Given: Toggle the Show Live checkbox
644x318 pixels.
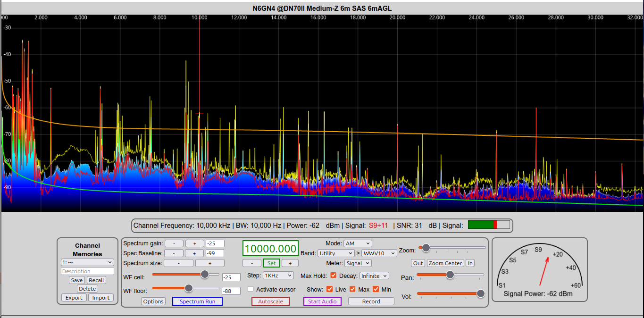Looking at the screenshot, I should click(330, 289).
